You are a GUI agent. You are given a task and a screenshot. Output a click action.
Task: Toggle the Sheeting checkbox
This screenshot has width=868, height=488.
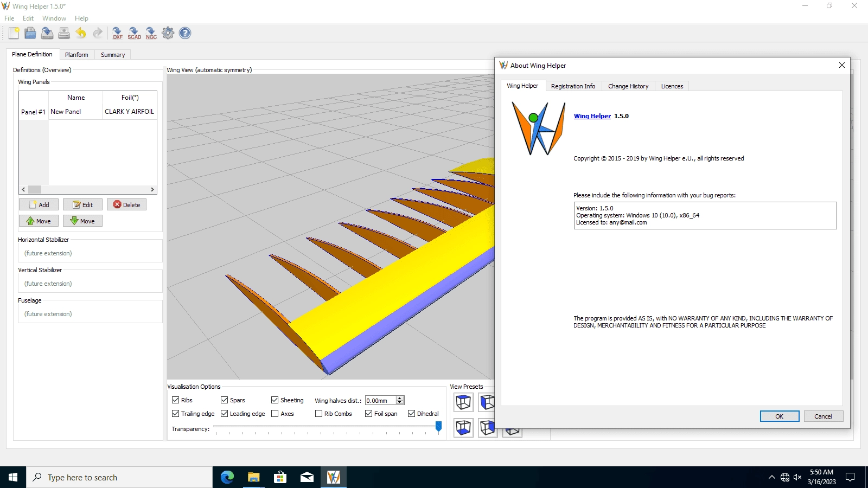275,400
